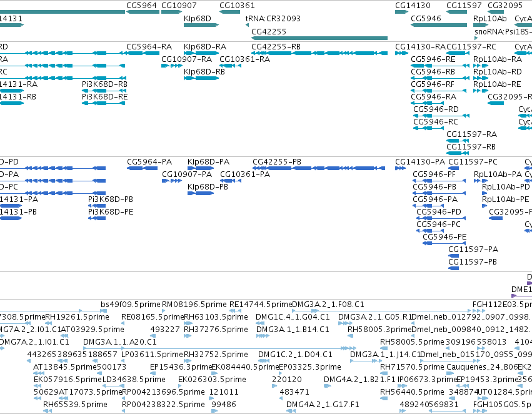This screenshot has width=532, height=414.
Task: Click the CG10361-RA transcript
Action: pyautogui.click(x=231, y=66)
